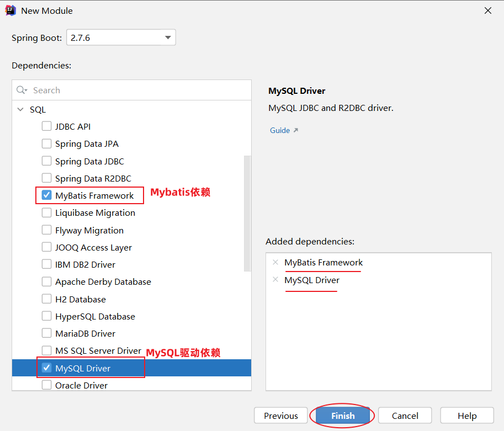Enable the H2 Database dependency
This screenshot has width=504, height=431.
[47, 299]
